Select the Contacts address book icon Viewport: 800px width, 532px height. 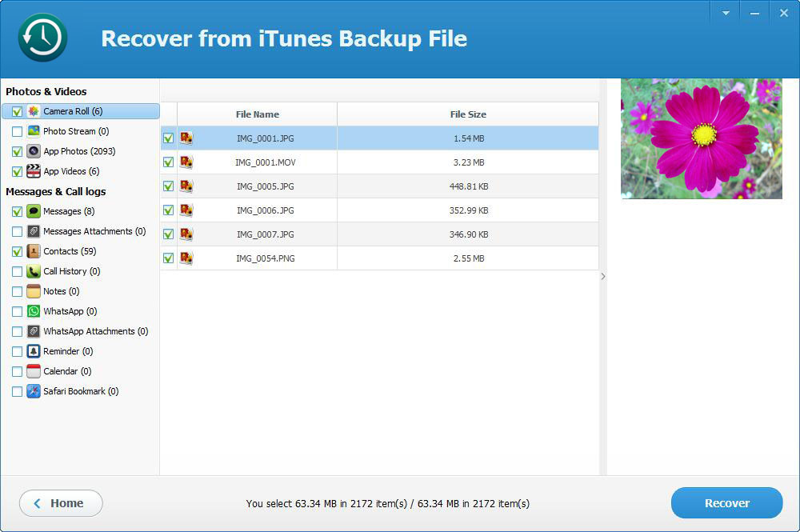point(34,251)
